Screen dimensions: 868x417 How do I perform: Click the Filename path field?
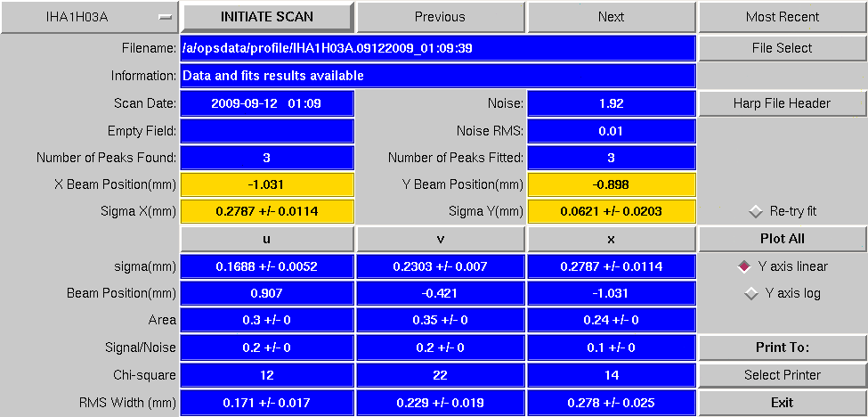point(438,48)
